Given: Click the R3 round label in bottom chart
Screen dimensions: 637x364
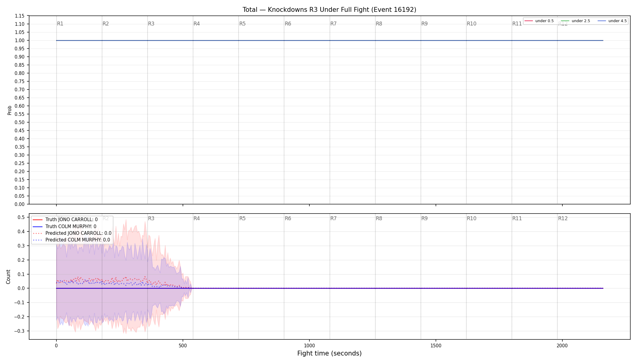Looking at the screenshot, I should pyautogui.click(x=151, y=218).
